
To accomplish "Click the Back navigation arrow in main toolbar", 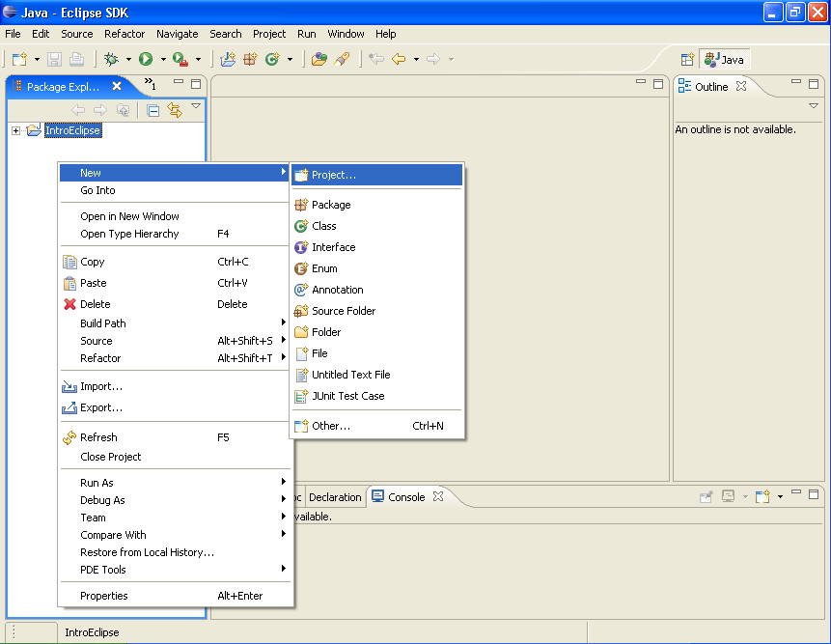I will coord(399,59).
